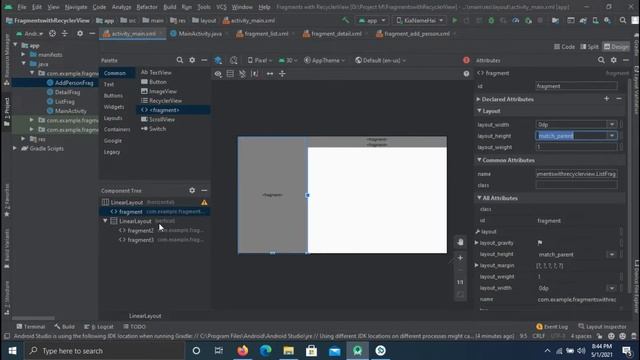This screenshot has width=640, height=360.
Task: Open the Default (en-us) locale dropdown
Action: tap(380, 60)
